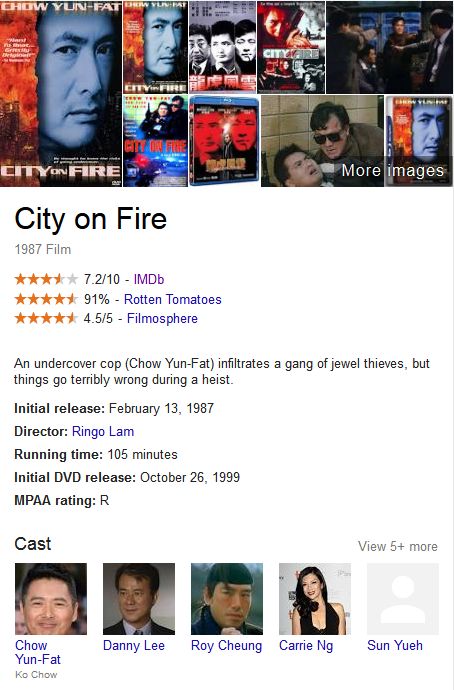The image size is (454, 690).
Task: Click Sun Yueh's placeholder avatar icon
Action: (x=403, y=599)
